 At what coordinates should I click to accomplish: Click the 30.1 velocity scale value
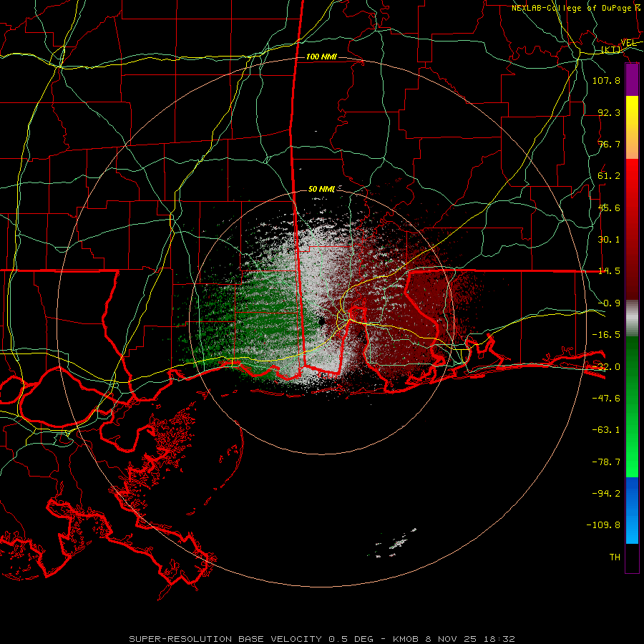(x=609, y=240)
